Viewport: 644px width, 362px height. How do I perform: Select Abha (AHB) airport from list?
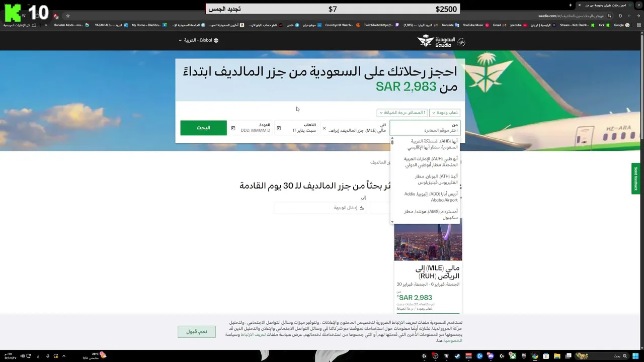tap(427, 144)
